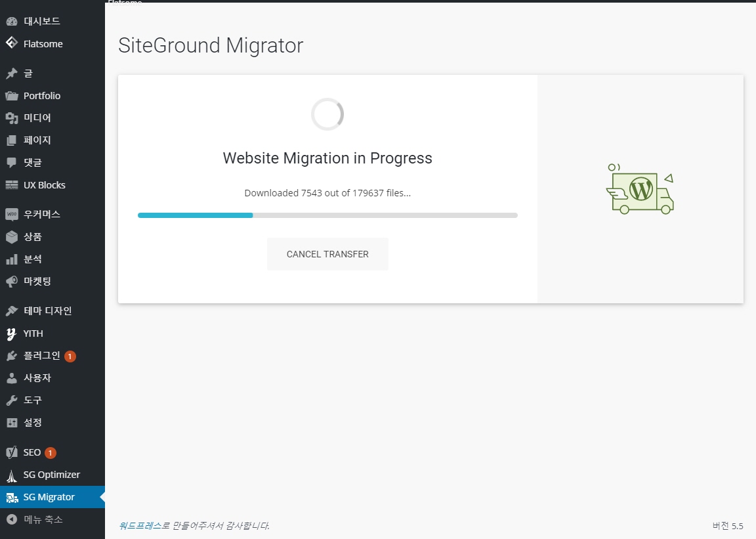The image size is (756, 539).
Task: Click the 설정 settings sliders icon
Action: point(12,423)
